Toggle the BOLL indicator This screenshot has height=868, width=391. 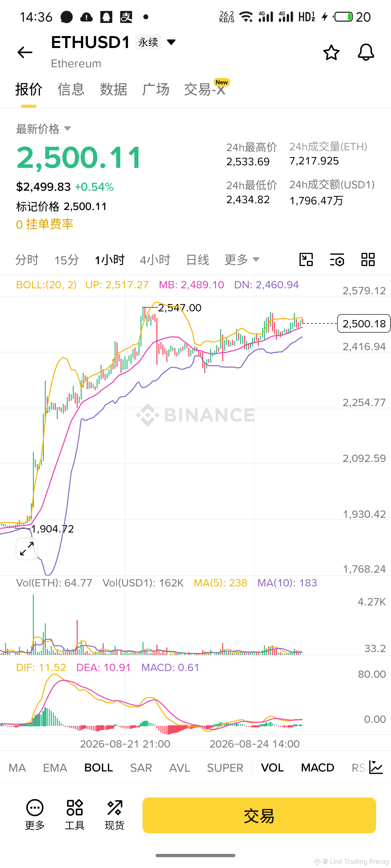[x=99, y=768]
